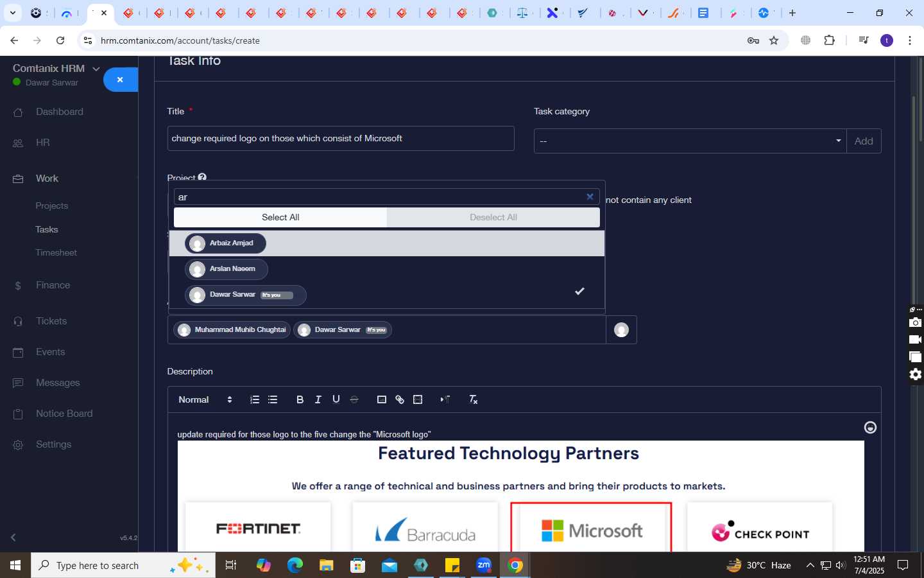
Task: Toggle bold formatting in the description editor
Action: pos(300,399)
